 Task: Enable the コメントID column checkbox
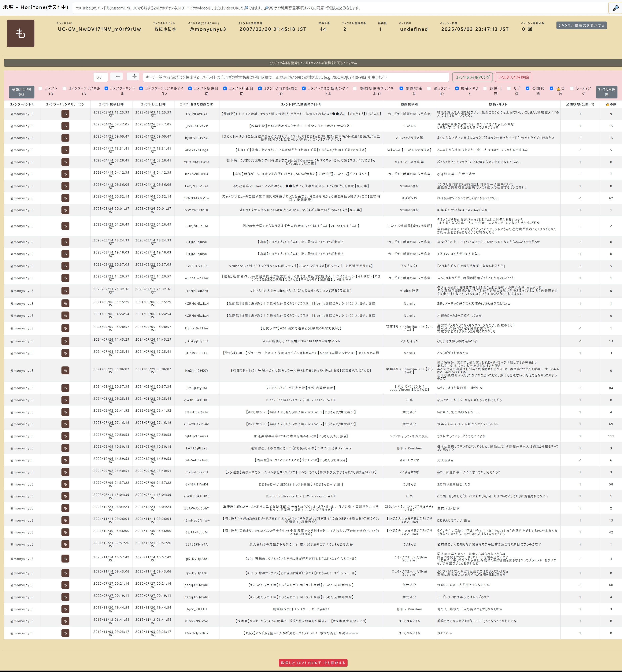40,88
